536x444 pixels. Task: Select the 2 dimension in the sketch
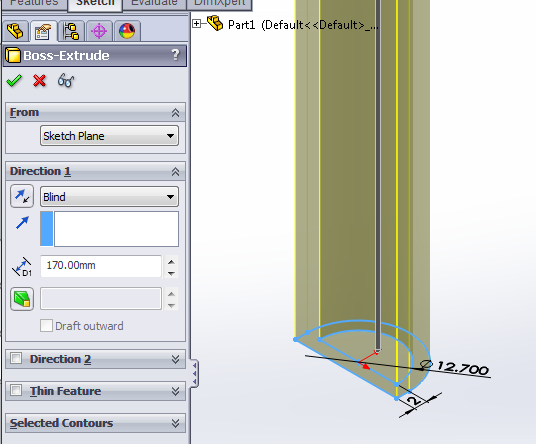(415, 401)
